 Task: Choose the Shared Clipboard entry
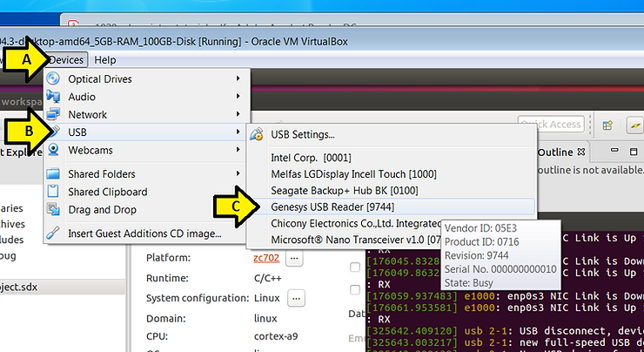pos(146,192)
